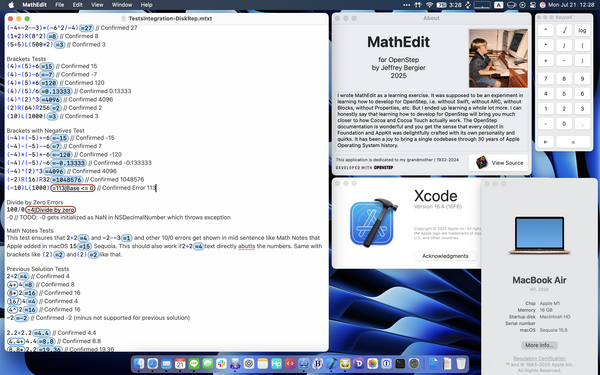
Task: Open LINE from the Dock
Action: pos(194,363)
